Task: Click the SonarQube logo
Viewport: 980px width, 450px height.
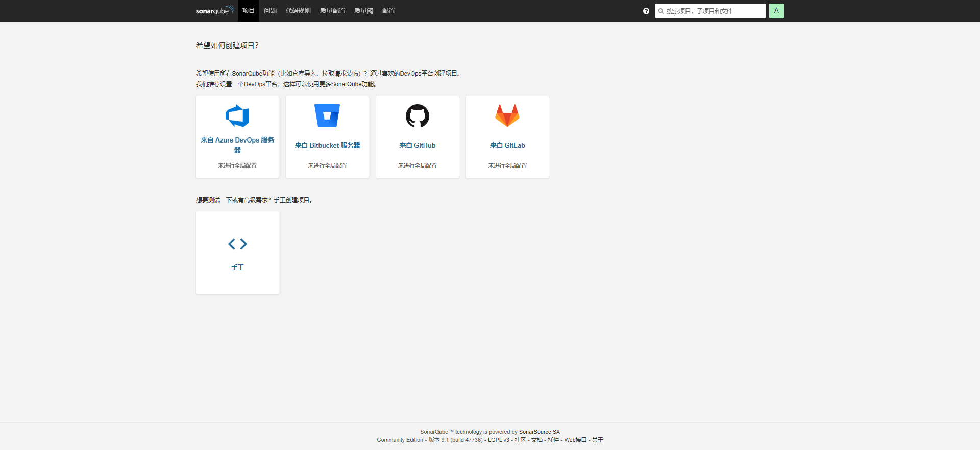Action: 215,10
